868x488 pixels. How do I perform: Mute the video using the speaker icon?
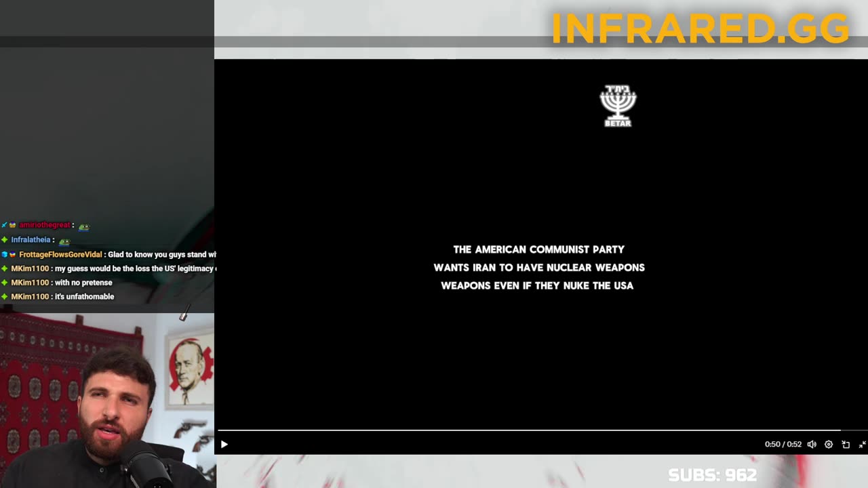pyautogui.click(x=812, y=445)
